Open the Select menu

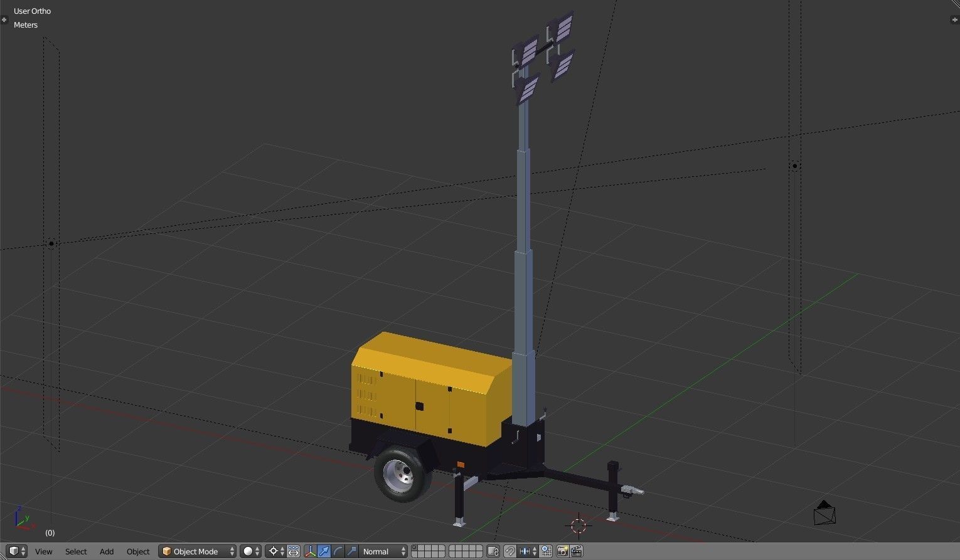click(x=76, y=551)
